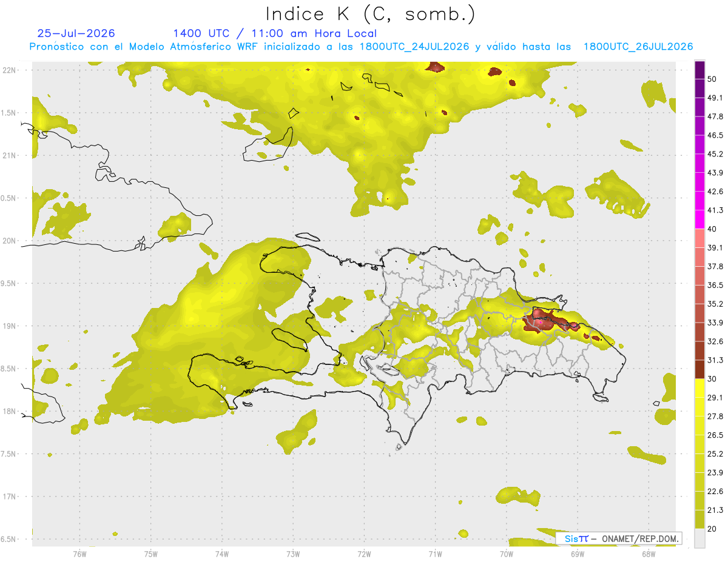
Task: Click the legend value '29.1'
Action: point(715,397)
